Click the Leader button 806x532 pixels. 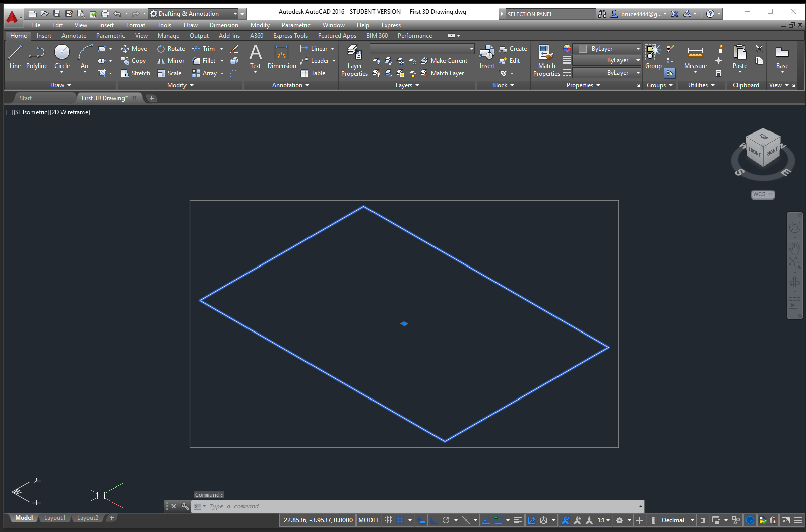(x=315, y=61)
